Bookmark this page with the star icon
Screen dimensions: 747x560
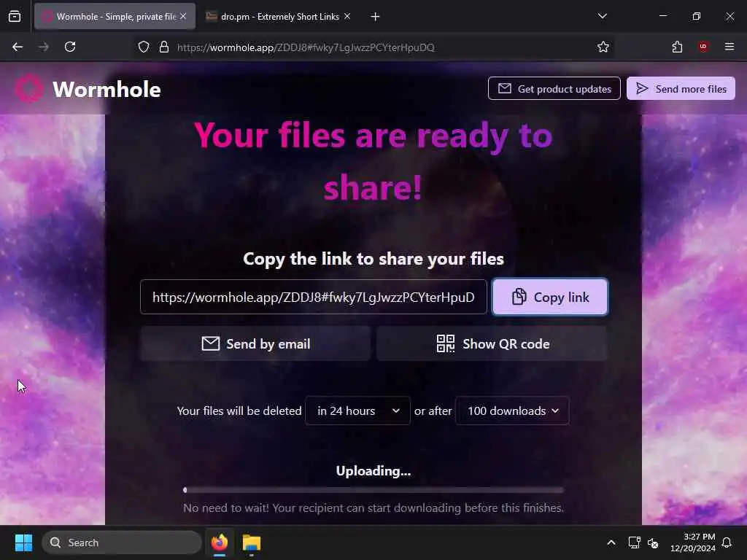[603, 47]
